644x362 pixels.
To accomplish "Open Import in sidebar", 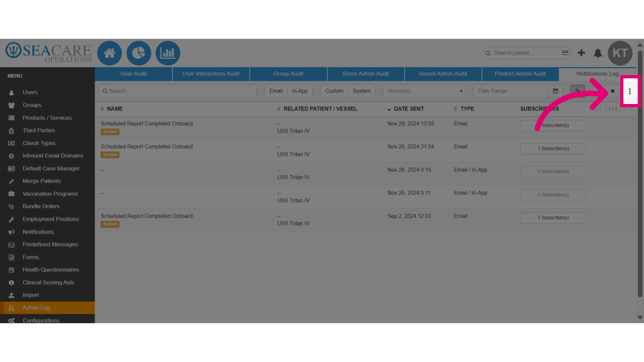I will point(47,295).
